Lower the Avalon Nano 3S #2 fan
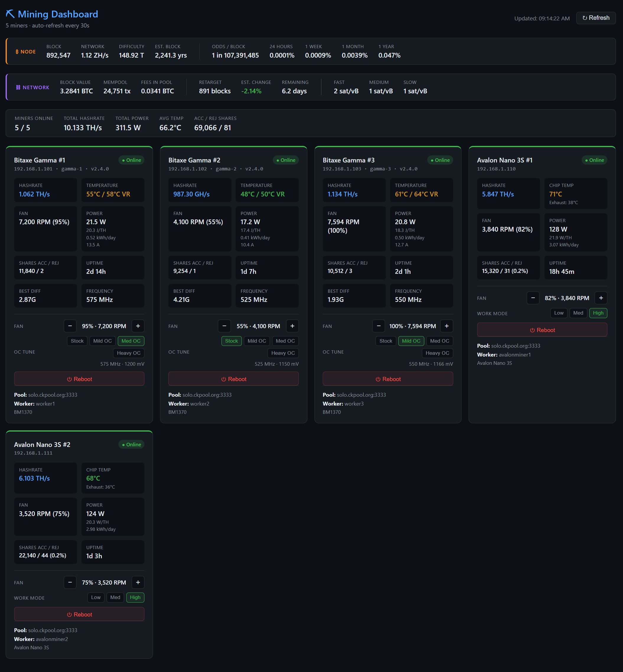623x672 pixels. 70,582
